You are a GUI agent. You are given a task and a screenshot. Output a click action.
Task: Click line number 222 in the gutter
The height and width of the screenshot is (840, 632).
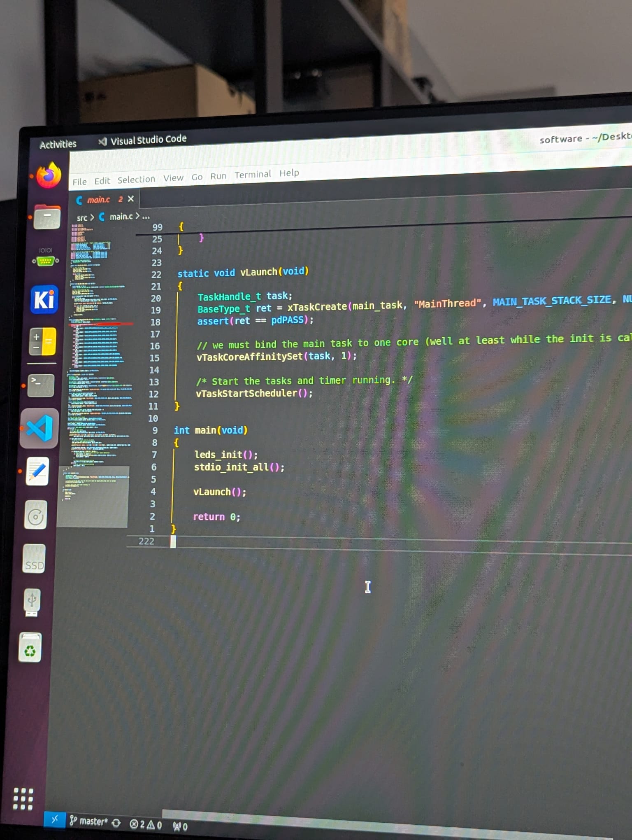tap(146, 541)
